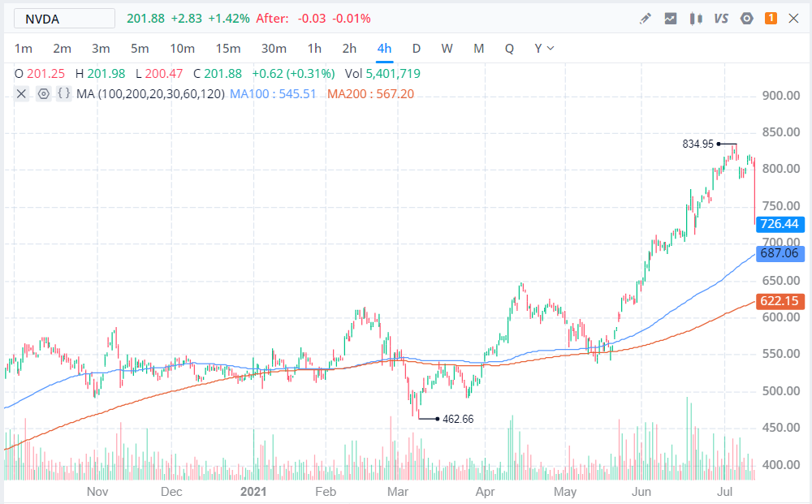812x504 pixels.
Task: Click the Apr label on time axis
Action: [x=486, y=492]
